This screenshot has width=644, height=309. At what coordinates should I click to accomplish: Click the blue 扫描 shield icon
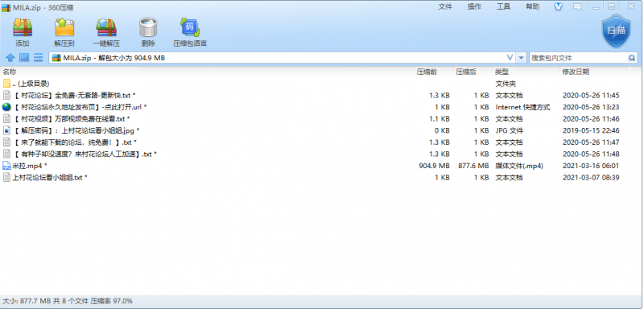coord(616,31)
